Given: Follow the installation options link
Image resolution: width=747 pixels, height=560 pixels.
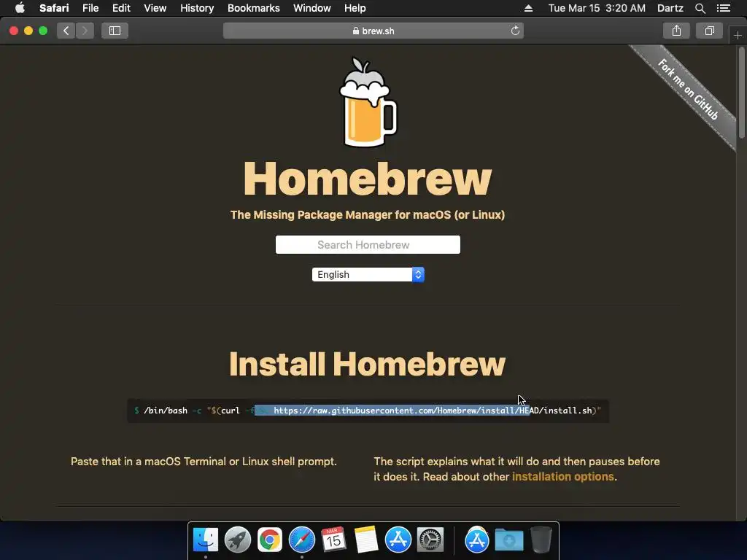Looking at the screenshot, I should pyautogui.click(x=562, y=477).
